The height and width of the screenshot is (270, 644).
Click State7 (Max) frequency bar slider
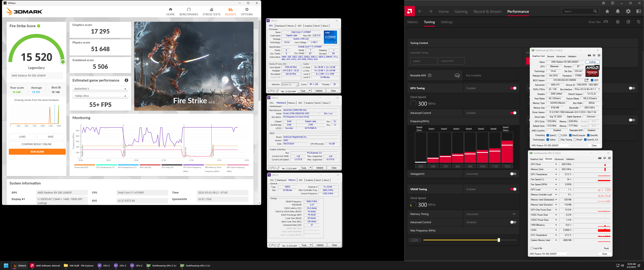(507, 148)
